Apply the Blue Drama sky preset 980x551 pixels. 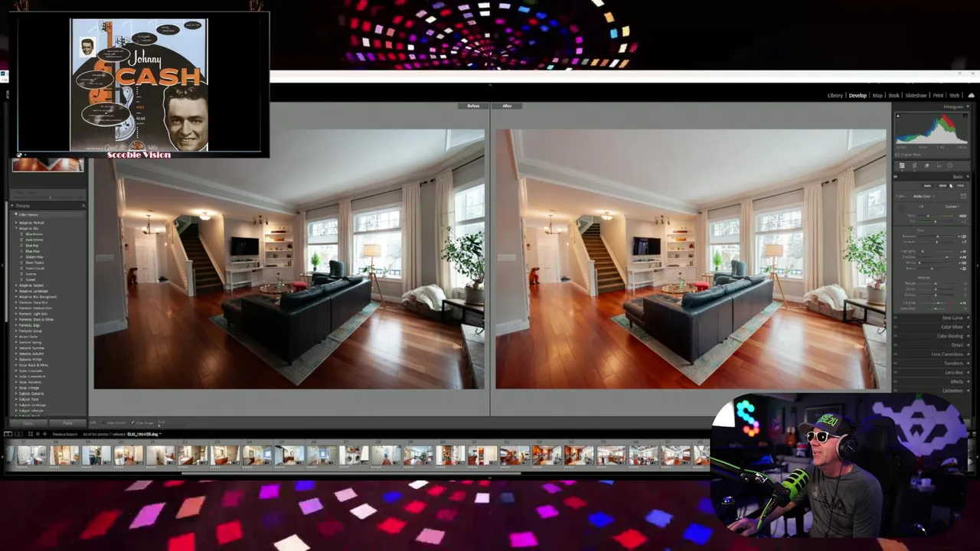[x=34, y=233]
